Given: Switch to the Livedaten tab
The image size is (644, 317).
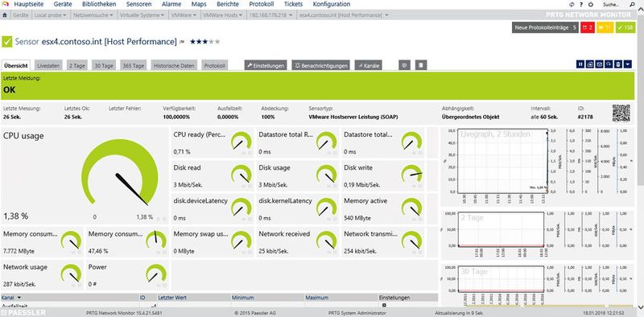Looking at the screenshot, I should tap(48, 65).
